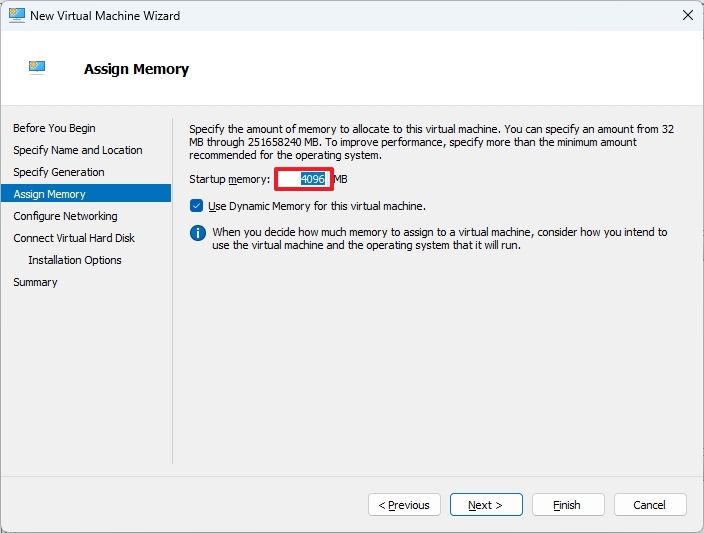This screenshot has width=704, height=533.
Task: Select the Specify Generation step
Action: coord(59,172)
